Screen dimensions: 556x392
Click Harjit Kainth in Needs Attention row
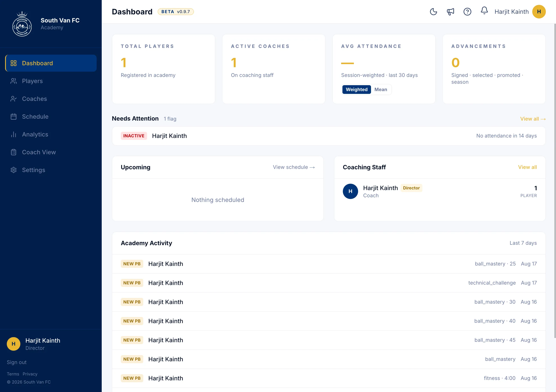pos(169,136)
